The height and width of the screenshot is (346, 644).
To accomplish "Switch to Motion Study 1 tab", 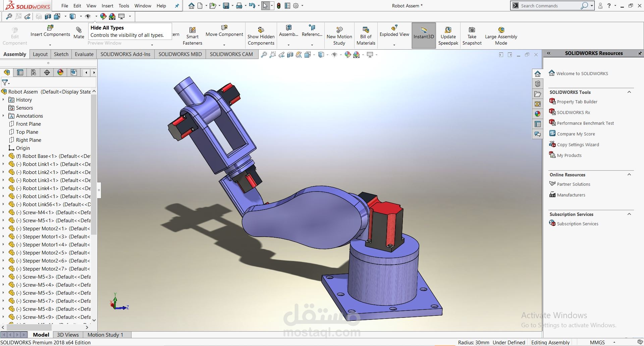I will 105,335.
